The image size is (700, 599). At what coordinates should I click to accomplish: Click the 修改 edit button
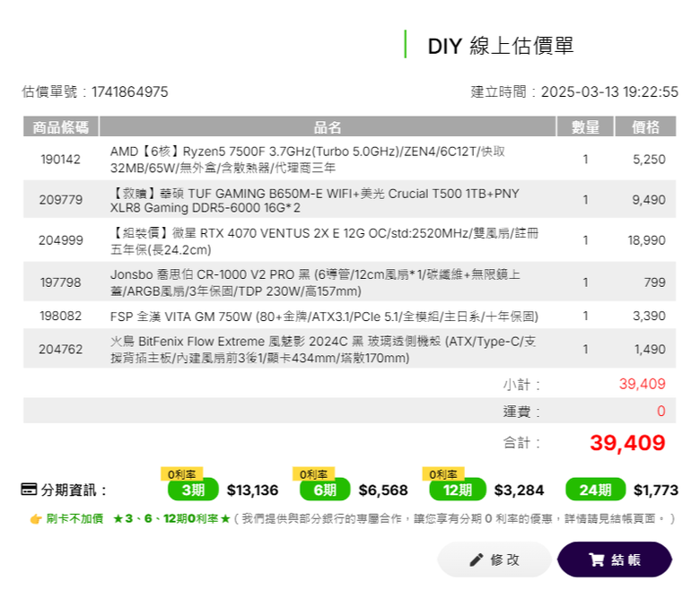494,560
